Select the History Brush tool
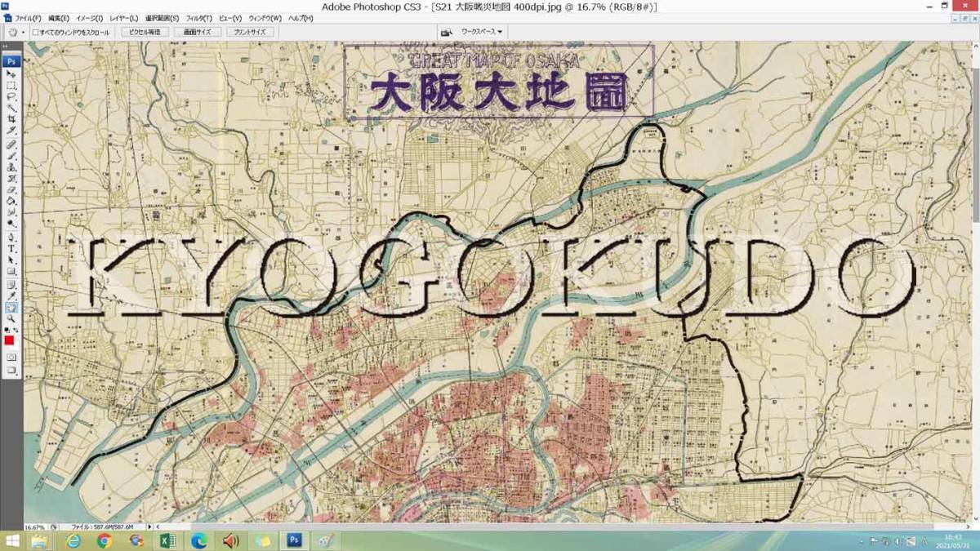The image size is (980, 551). [x=11, y=177]
